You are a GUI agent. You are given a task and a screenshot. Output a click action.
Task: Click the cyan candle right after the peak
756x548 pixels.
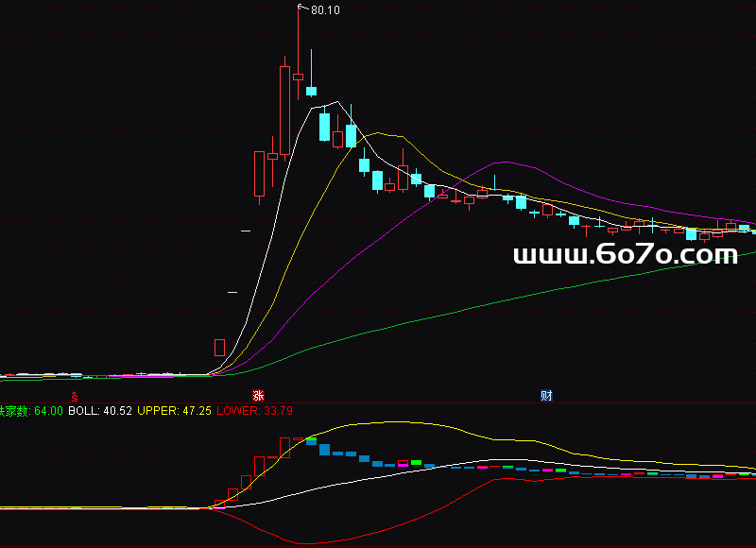tap(311, 91)
